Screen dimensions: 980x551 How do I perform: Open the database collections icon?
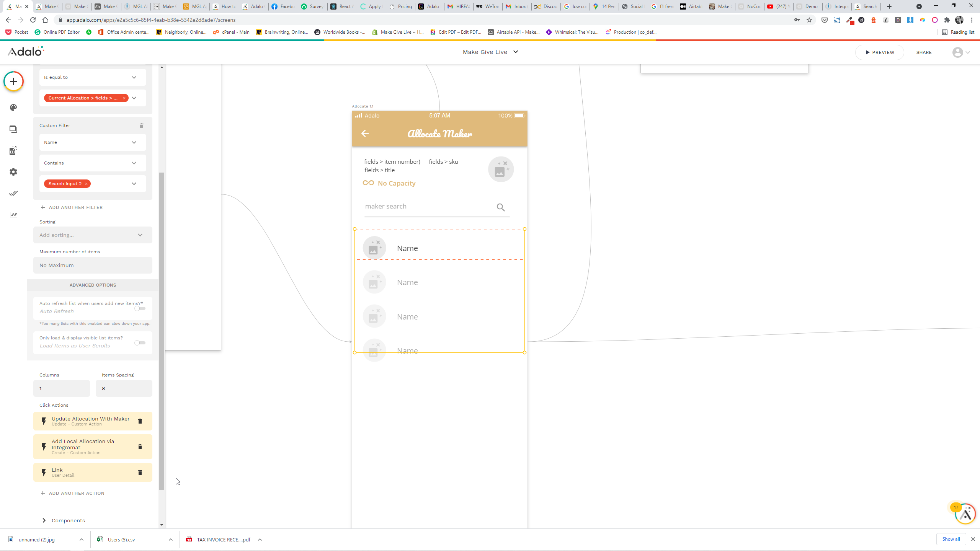coord(13,150)
